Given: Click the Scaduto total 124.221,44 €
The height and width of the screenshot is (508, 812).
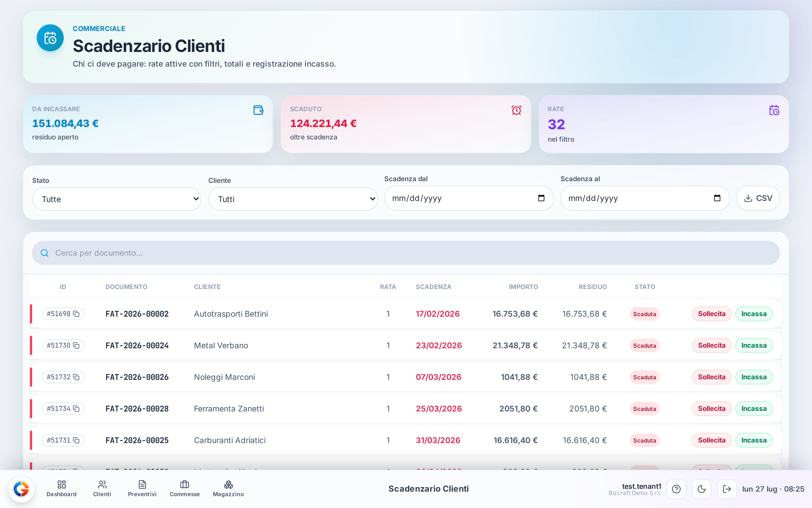Looking at the screenshot, I should click(x=323, y=123).
